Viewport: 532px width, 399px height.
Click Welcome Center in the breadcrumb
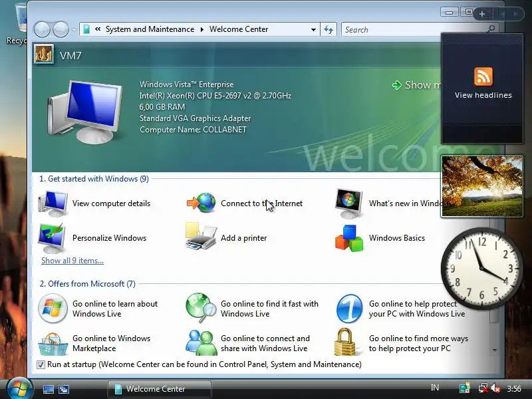(x=239, y=29)
